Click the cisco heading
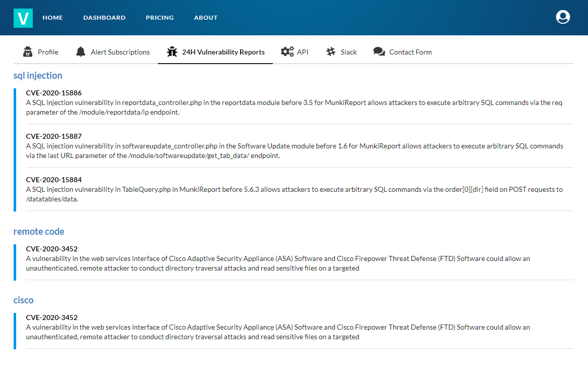Image resolution: width=588 pixels, height=370 pixels. click(x=23, y=300)
